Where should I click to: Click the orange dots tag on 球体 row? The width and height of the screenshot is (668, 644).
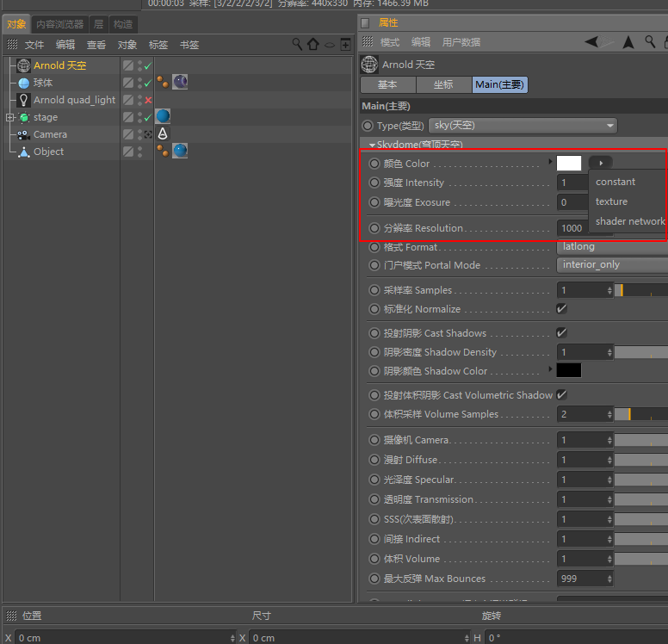click(163, 82)
